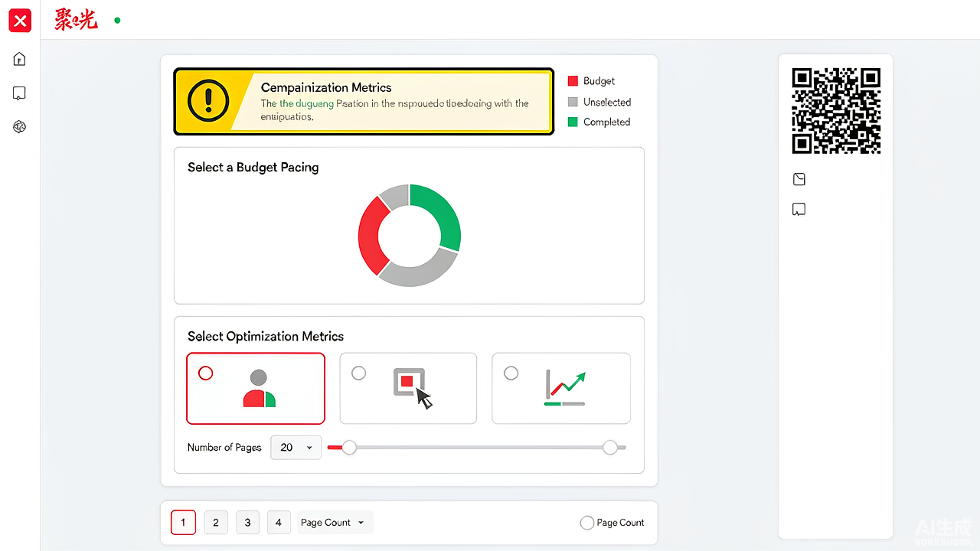Open the home icon in the sidebar
Image resolution: width=980 pixels, height=551 pixels.
[20, 60]
